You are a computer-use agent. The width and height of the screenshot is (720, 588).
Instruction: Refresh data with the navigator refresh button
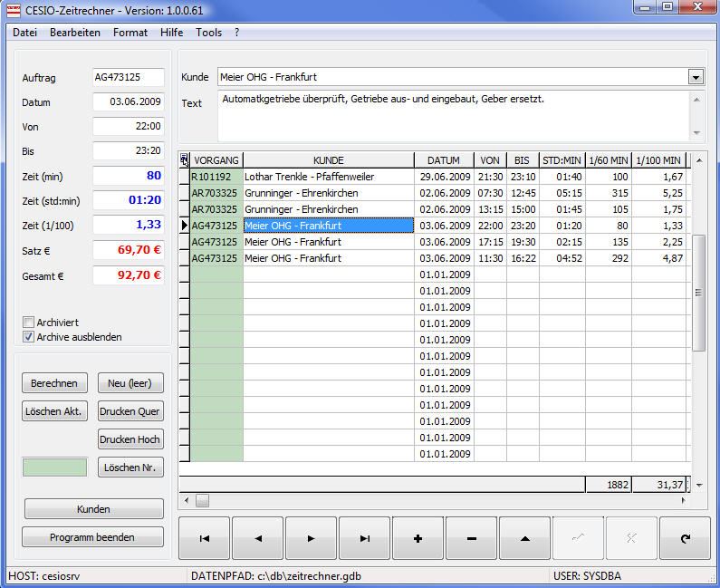[x=685, y=538]
